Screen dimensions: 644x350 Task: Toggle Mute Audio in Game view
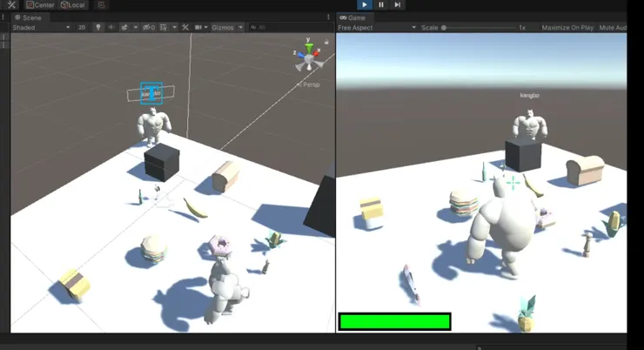coord(613,28)
